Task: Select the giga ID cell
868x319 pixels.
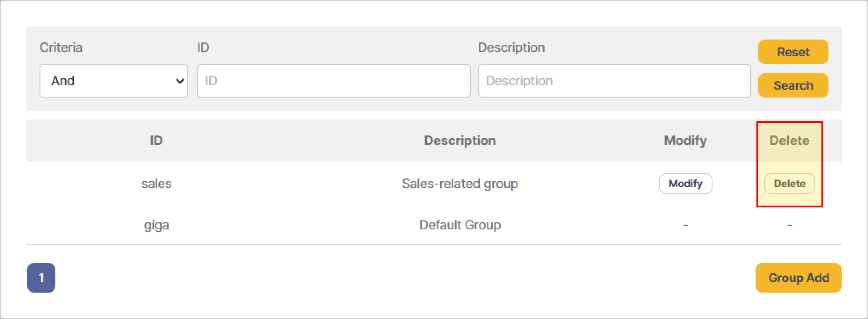Action: 156,225
